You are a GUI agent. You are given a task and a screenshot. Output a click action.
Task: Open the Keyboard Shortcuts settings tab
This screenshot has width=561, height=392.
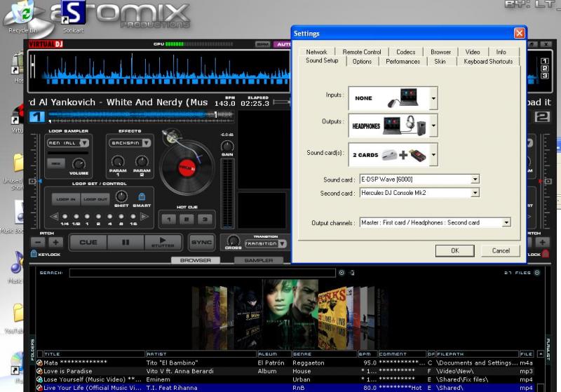(x=488, y=62)
